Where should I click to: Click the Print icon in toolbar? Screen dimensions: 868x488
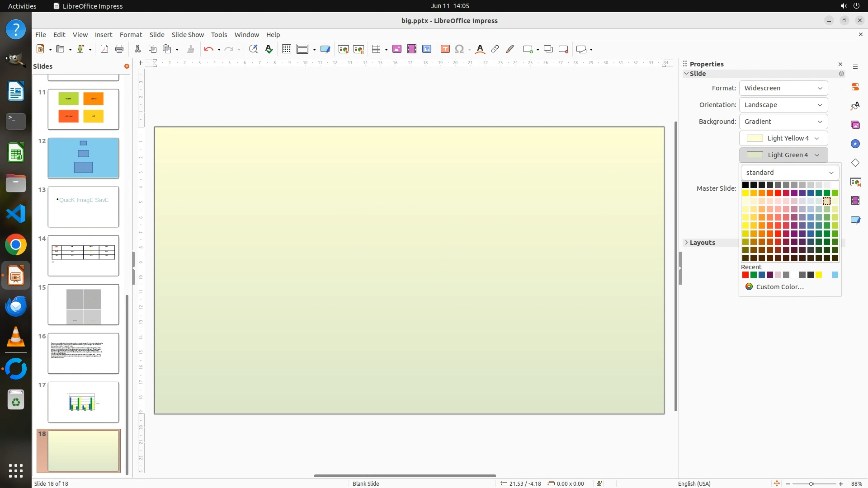click(x=119, y=49)
